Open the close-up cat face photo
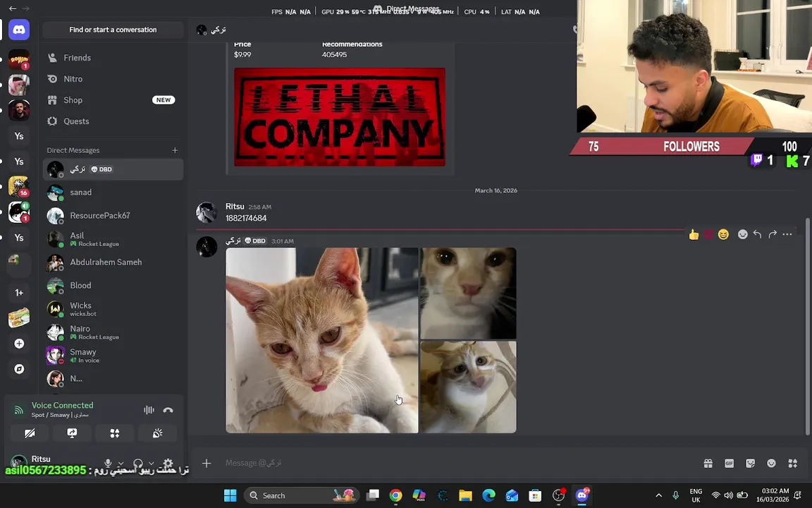812x508 pixels. 468,294
